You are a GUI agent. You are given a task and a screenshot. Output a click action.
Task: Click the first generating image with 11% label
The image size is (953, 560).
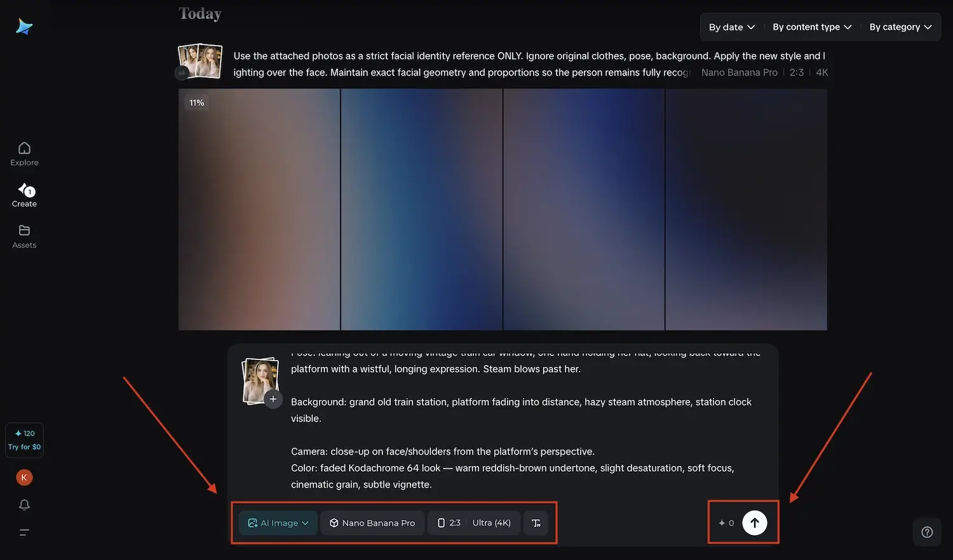(x=259, y=210)
